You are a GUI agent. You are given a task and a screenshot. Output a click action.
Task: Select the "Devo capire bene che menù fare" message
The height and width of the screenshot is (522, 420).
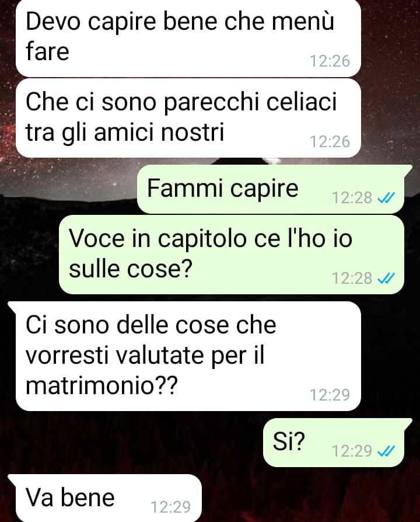pyautogui.click(x=188, y=39)
